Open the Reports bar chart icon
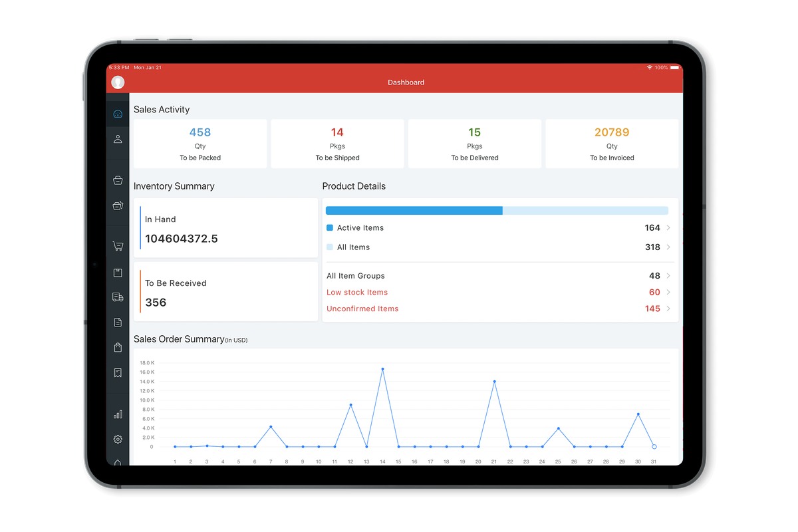This screenshot has width=798, height=532. 118,414
